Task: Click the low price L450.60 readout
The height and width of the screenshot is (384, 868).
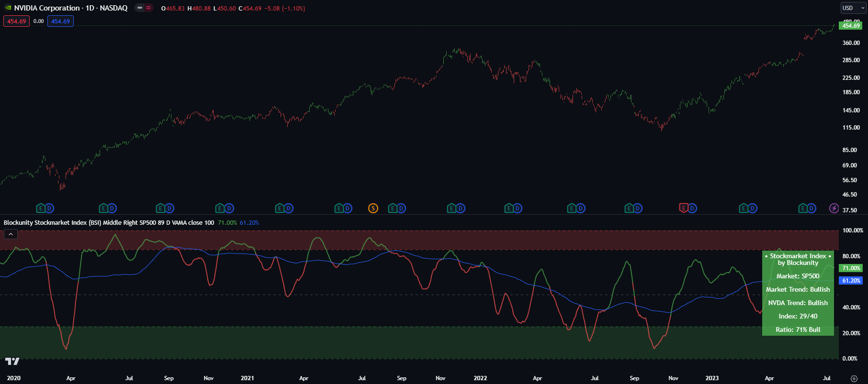Action: point(225,9)
